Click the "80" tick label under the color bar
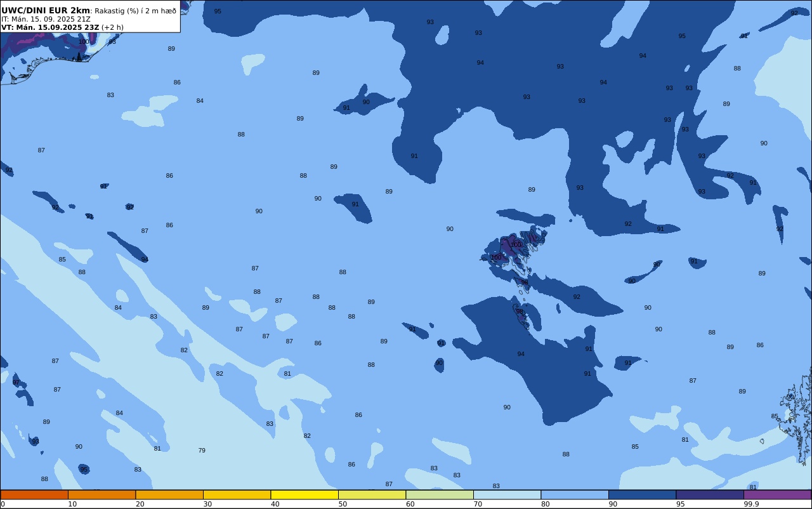The height and width of the screenshot is (509, 812). pyautogui.click(x=545, y=504)
